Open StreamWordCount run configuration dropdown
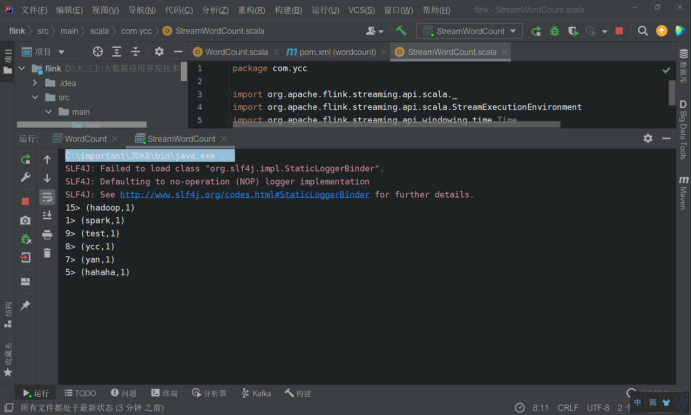 point(469,31)
